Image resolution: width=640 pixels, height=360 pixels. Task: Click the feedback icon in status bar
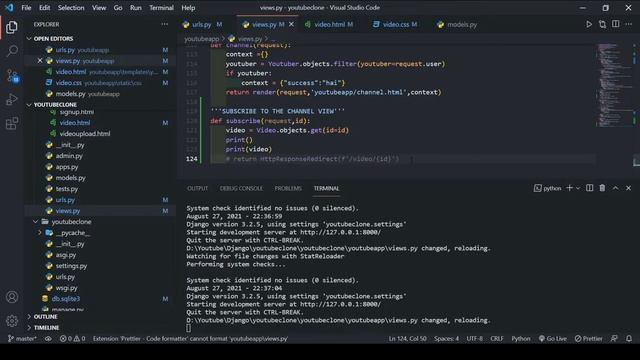click(614, 338)
